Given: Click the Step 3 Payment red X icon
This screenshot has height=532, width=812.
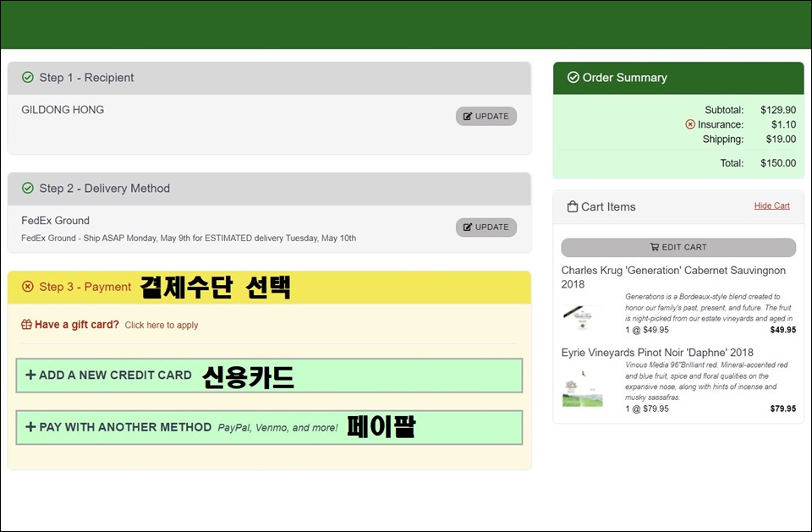Looking at the screenshot, I should point(28,287).
